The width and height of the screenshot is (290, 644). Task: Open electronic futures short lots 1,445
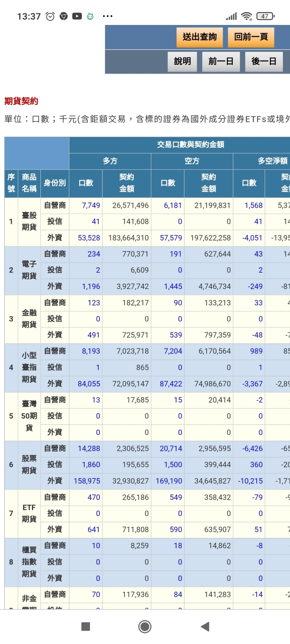click(173, 287)
